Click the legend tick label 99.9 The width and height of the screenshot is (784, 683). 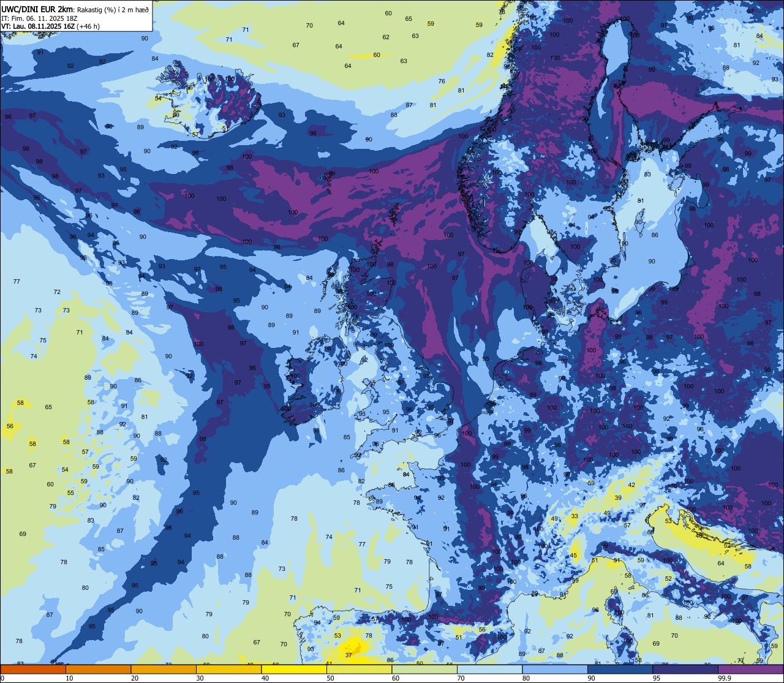[x=724, y=678]
